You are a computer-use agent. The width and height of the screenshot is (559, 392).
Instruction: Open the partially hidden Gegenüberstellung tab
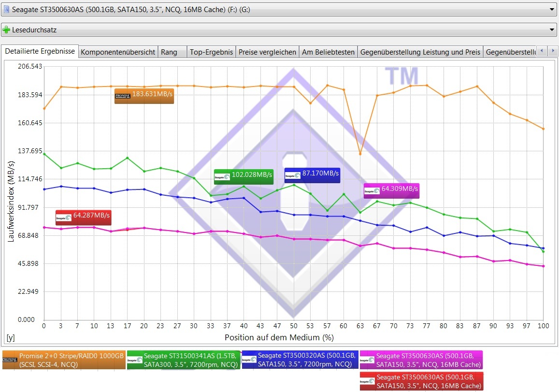511,52
